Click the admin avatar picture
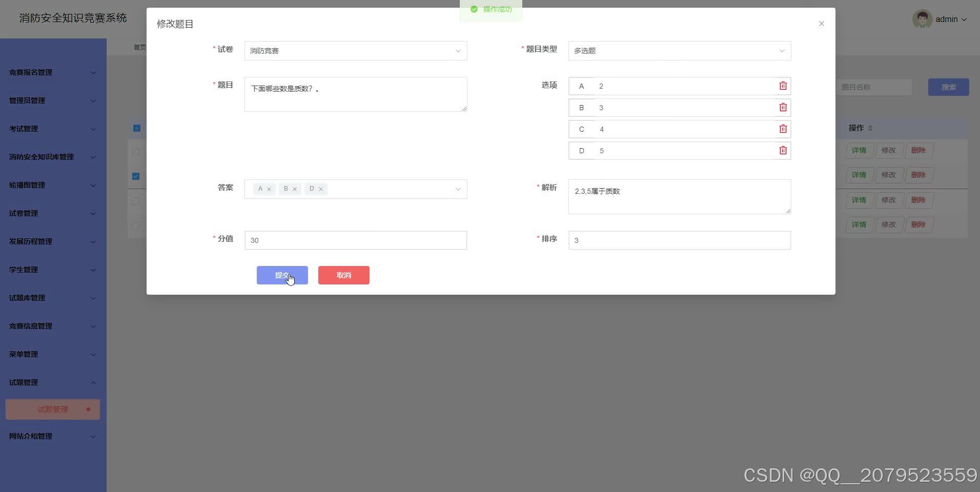This screenshot has width=980, height=492. pos(921,19)
